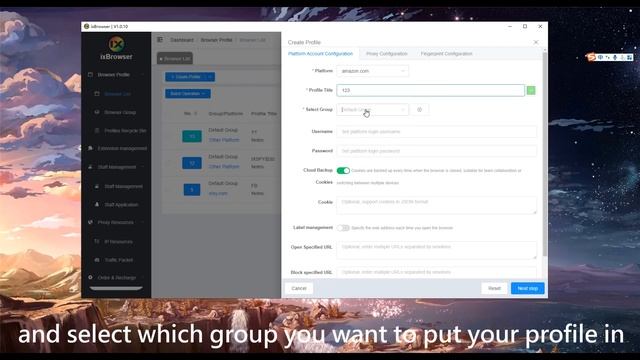Click the Cancel button
The image size is (640, 360).
pos(299,289)
